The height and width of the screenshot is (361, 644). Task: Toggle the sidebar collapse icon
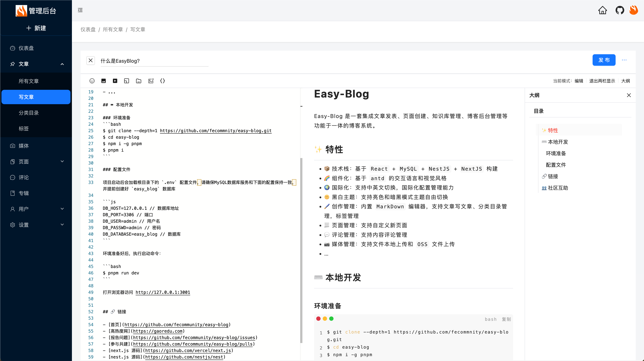coord(80,10)
